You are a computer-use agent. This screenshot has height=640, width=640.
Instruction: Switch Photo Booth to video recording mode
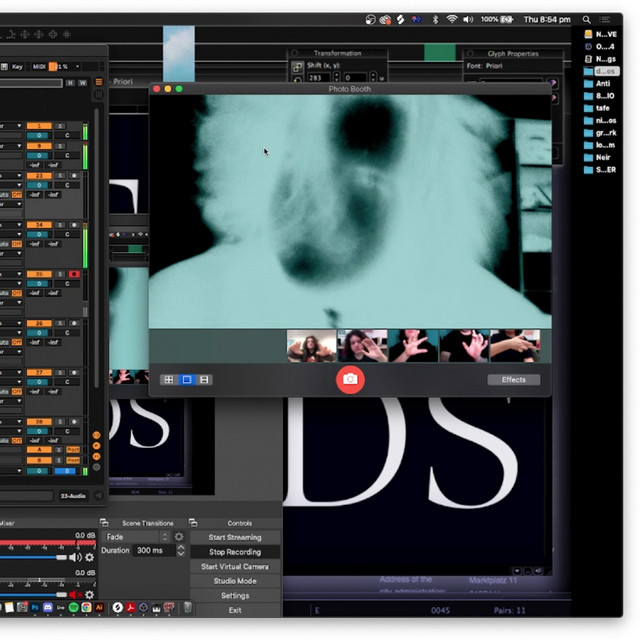pyautogui.click(x=204, y=380)
